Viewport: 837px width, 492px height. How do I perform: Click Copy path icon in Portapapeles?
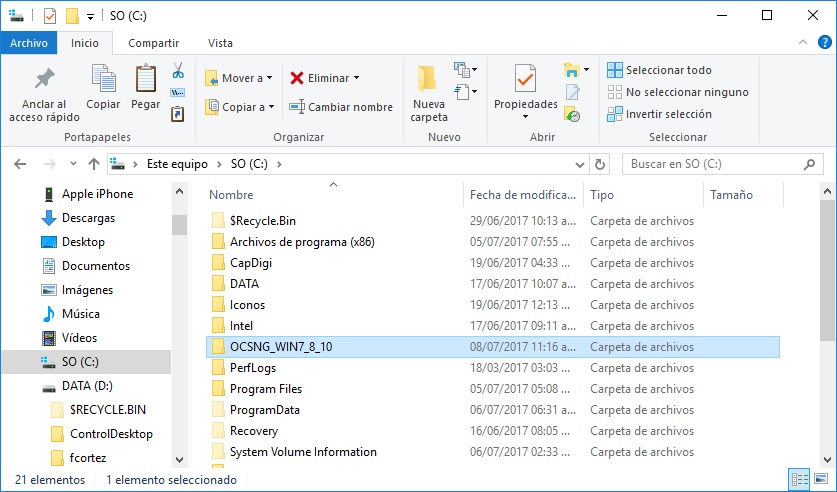pyautogui.click(x=178, y=92)
